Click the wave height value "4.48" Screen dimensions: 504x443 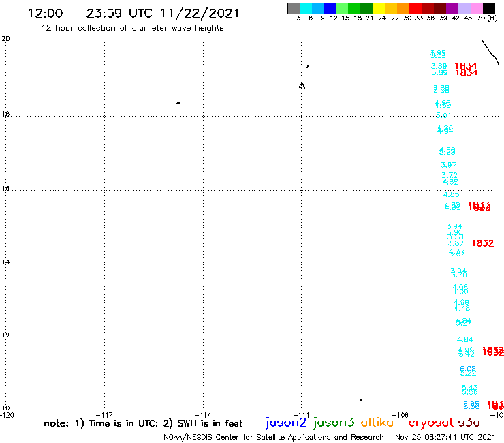tap(462, 308)
